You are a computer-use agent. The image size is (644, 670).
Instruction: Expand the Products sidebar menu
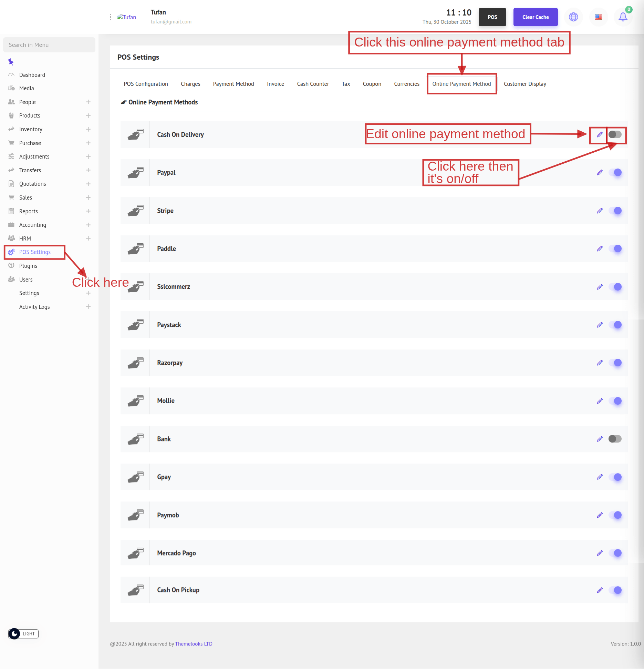coord(88,116)
